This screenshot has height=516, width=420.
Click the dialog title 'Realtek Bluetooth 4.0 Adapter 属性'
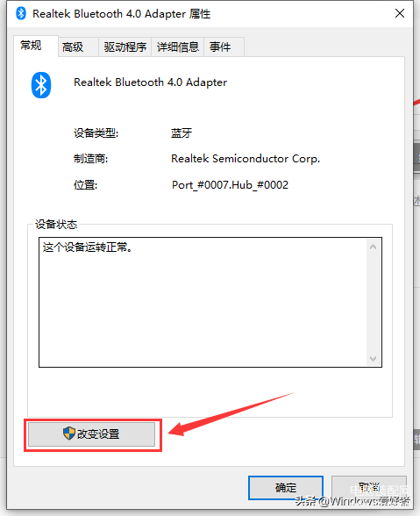click(x=121, y=14)
